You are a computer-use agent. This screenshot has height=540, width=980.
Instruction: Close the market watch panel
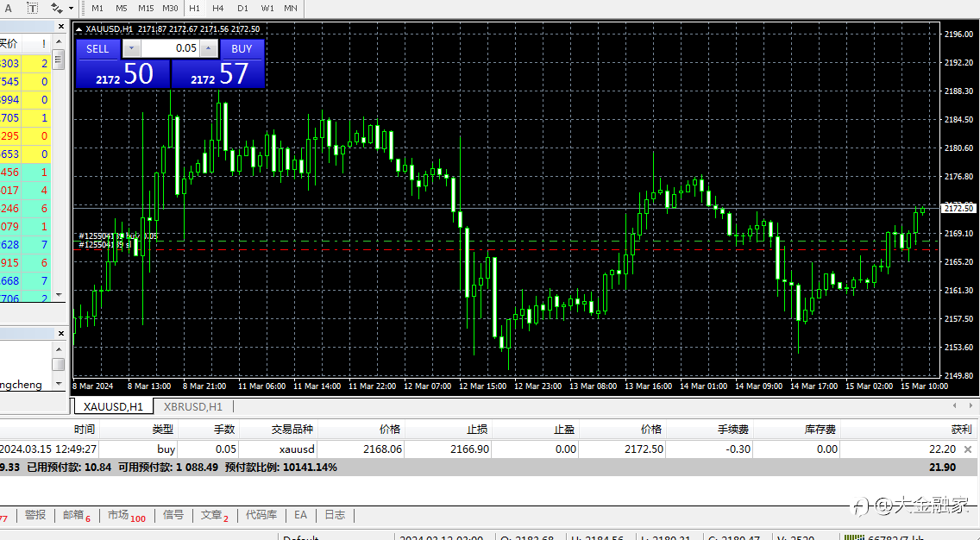[60, 26]
